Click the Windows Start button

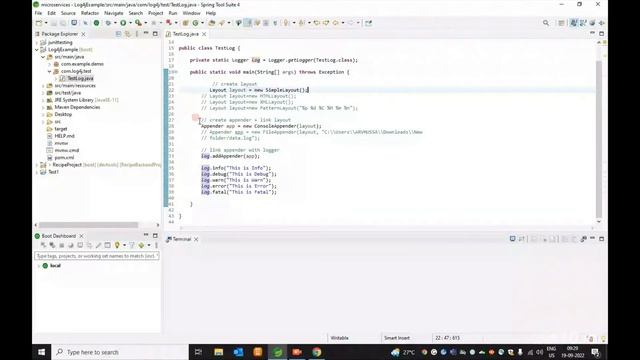click(x=42, y=352)
